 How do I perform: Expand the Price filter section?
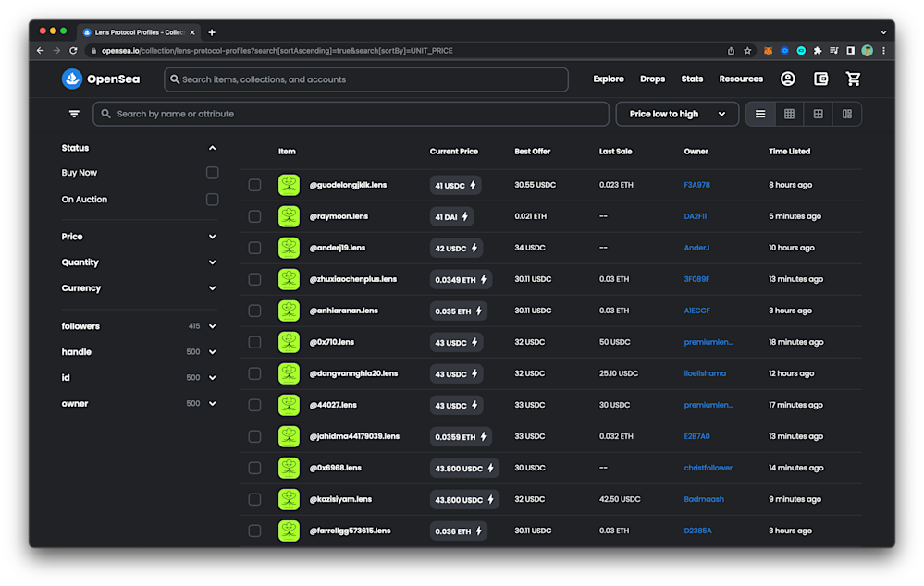(x=212, y=237)
